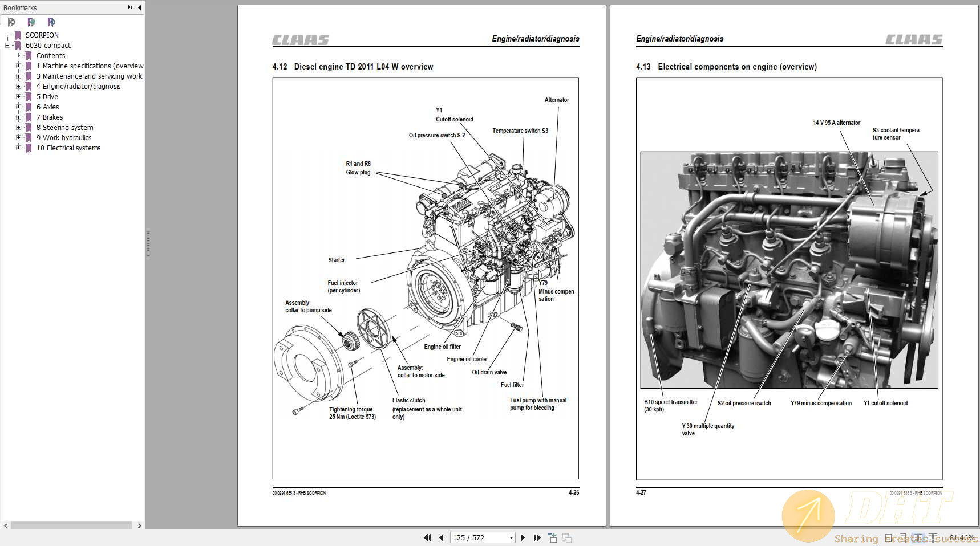The height and width of the screenshot is (546, 980).
Task: Expand the 7 Brakes bookmark node
Action: click(18, 117)
